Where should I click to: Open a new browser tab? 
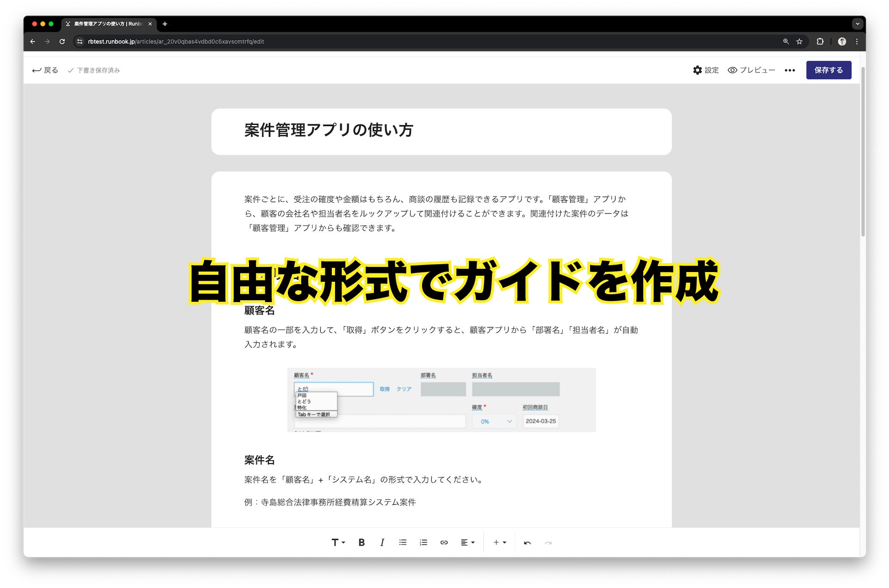click(x=165, y=24)
